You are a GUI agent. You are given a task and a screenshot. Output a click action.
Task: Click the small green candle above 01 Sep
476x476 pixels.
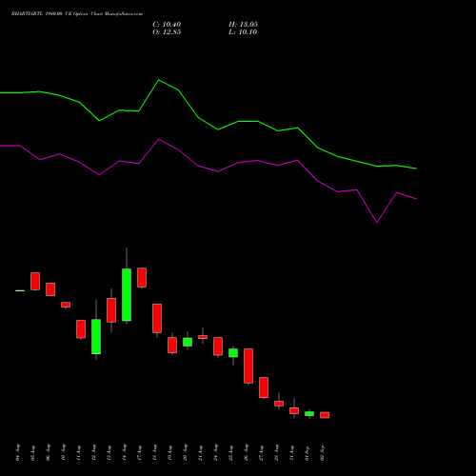click(309, 414)
